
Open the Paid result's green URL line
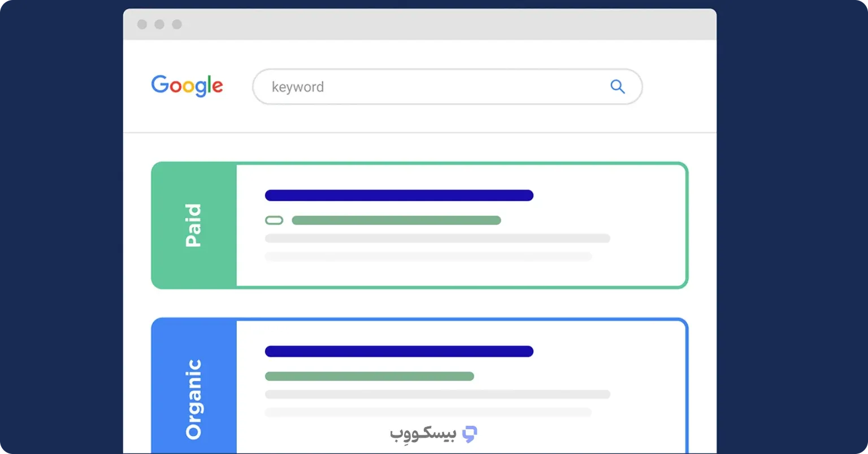396,220
